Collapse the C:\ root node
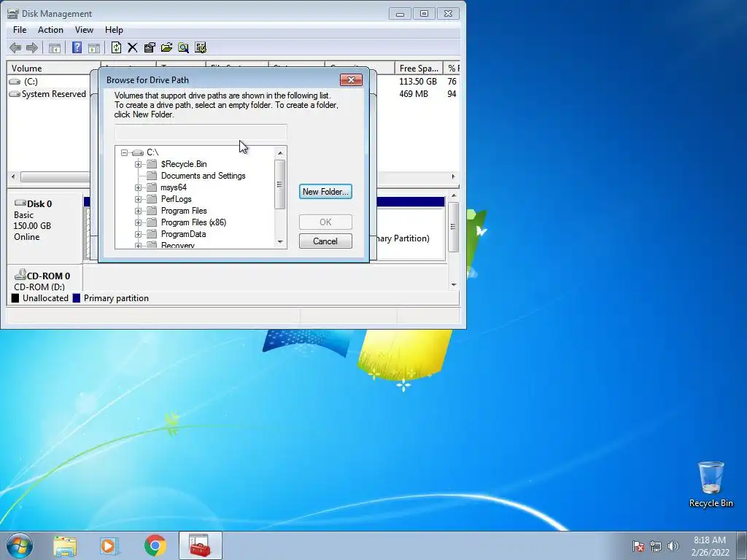Image resolution: width=747 pixels, height=560 pixels. (124, 152)
